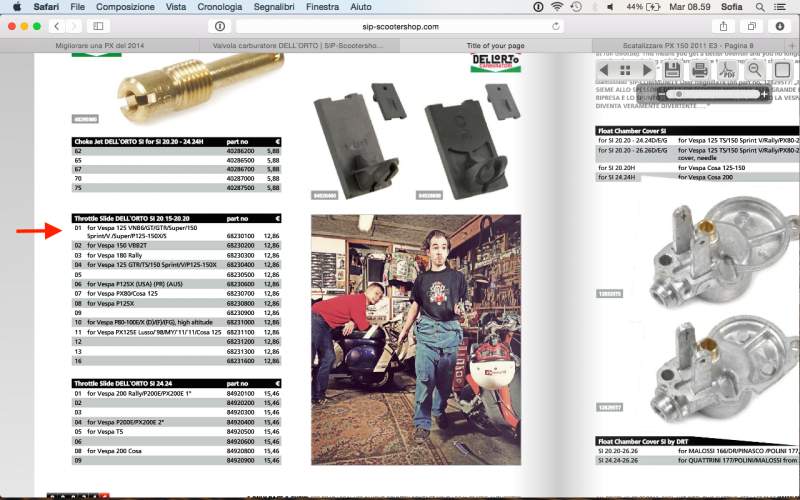The image size is (800, 500).
Task: Switch to 'Scatalizzare PX 150 2011 E3' tab
Action: [688, 45]
